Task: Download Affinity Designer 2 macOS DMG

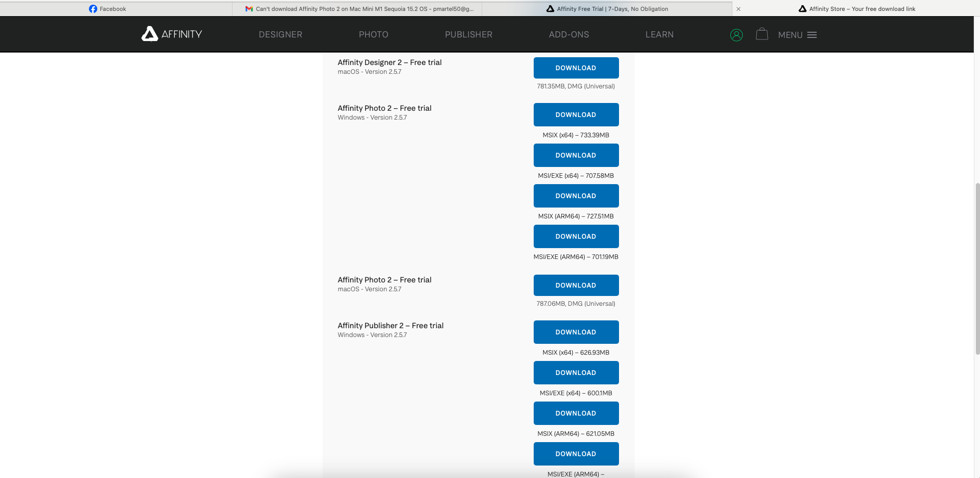Action: point(576,68)
